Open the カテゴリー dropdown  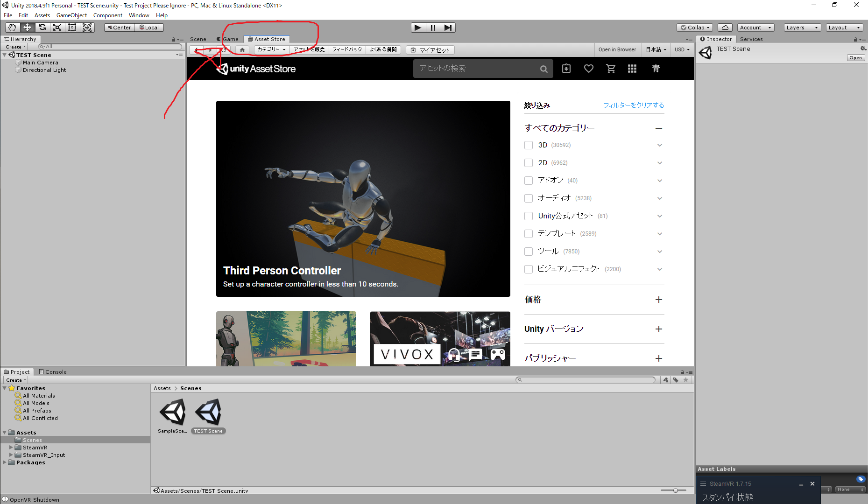pos(271,49)
